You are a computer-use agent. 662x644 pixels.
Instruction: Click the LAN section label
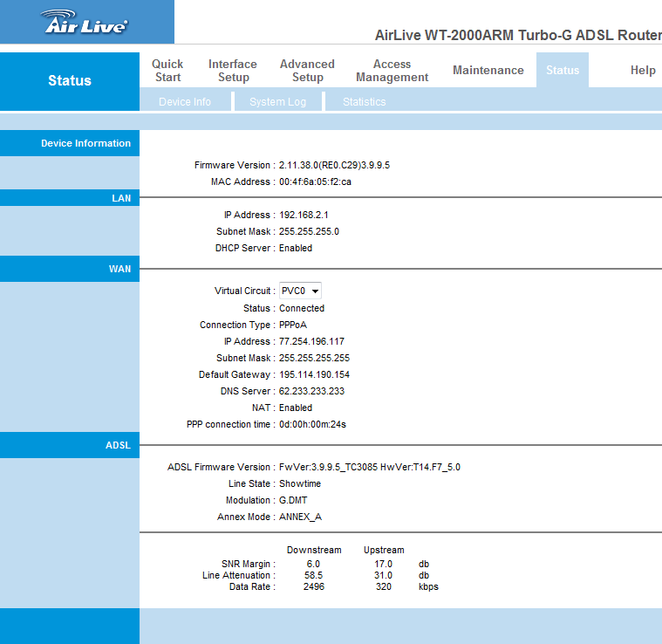pyautogui.click(x=121, y=198)
